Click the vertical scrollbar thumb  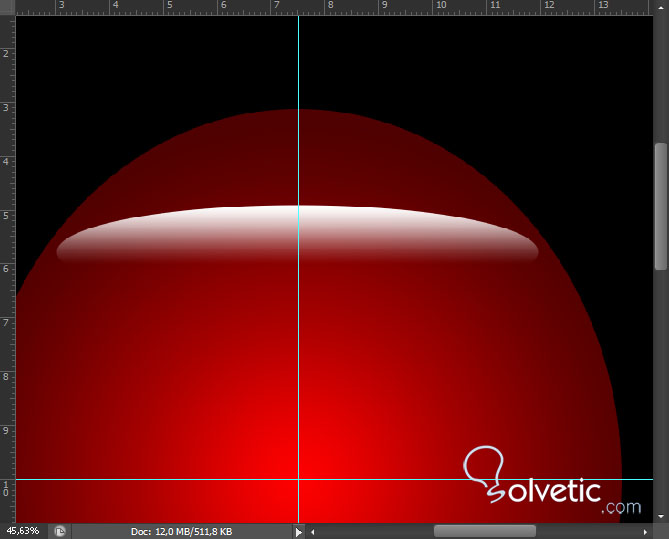click(x=660, y=205)
